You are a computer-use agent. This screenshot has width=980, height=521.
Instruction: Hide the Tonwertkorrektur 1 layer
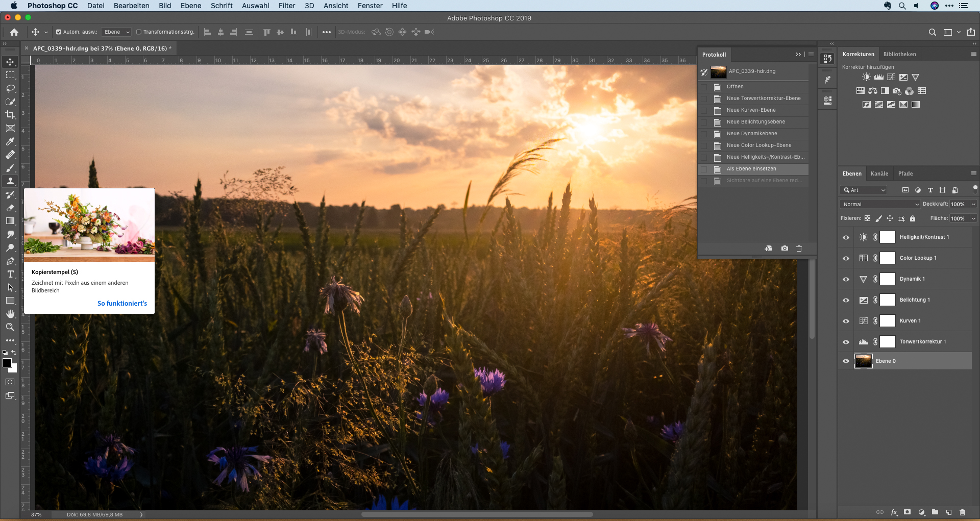point(846,342)
